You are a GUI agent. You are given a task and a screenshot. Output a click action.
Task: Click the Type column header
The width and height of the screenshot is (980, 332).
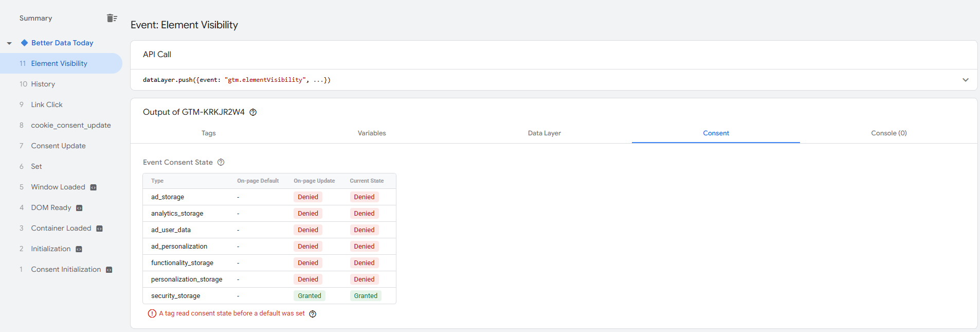click(157, 181)
